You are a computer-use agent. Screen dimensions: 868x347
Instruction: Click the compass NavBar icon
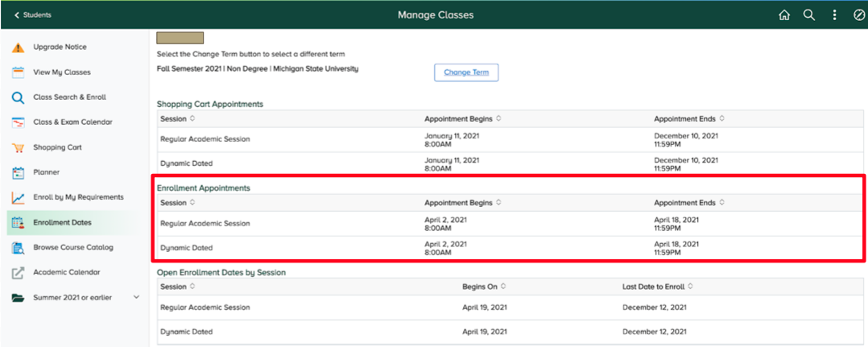click(858, 15)
